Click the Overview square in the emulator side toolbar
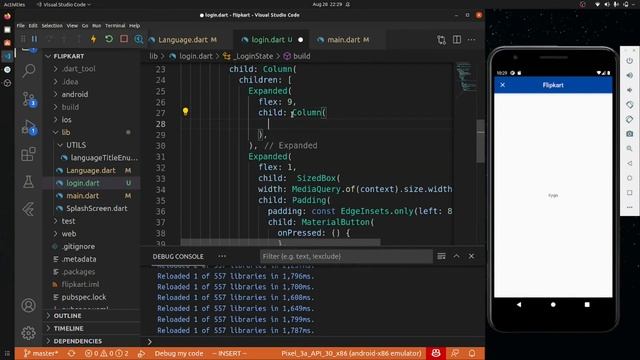Image resolution: width=640 pixels, height=360 pixels. click(630, 193)
